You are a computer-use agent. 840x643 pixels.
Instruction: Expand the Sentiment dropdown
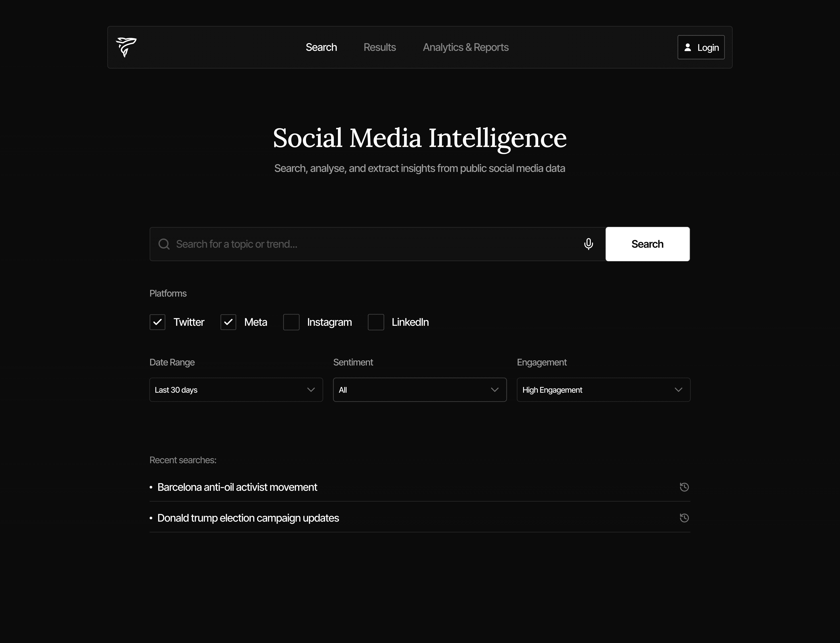tap(420, 390)
